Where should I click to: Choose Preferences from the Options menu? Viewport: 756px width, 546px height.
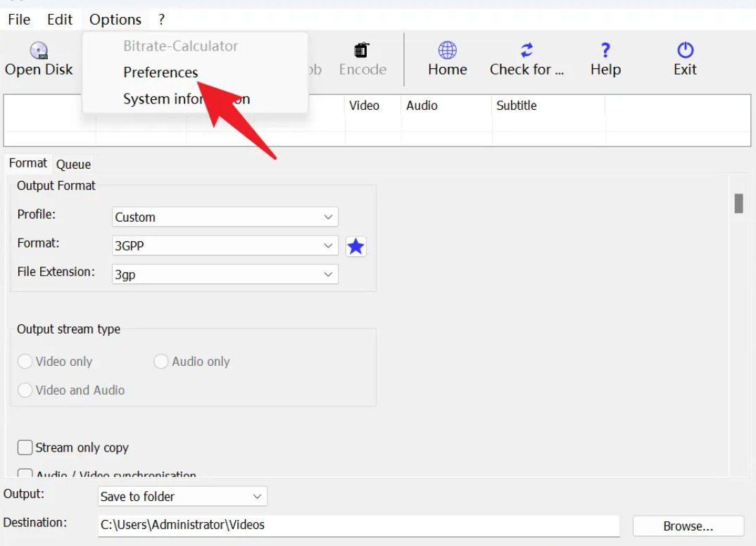(x=160, y=72)
